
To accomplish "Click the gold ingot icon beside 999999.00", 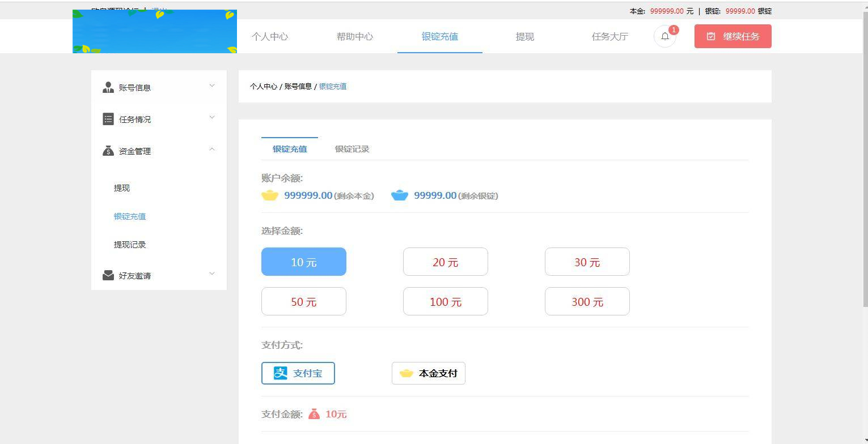I will click(270, 195).
